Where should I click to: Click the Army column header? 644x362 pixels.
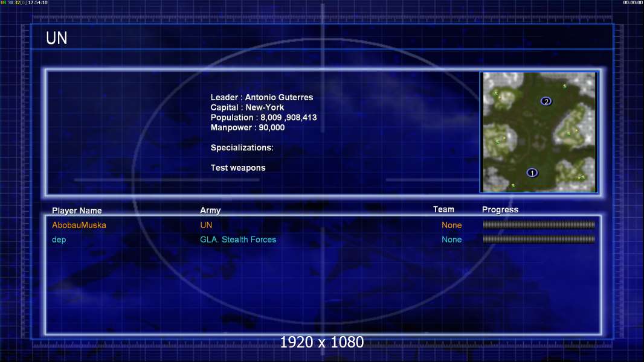pos(210,211)
